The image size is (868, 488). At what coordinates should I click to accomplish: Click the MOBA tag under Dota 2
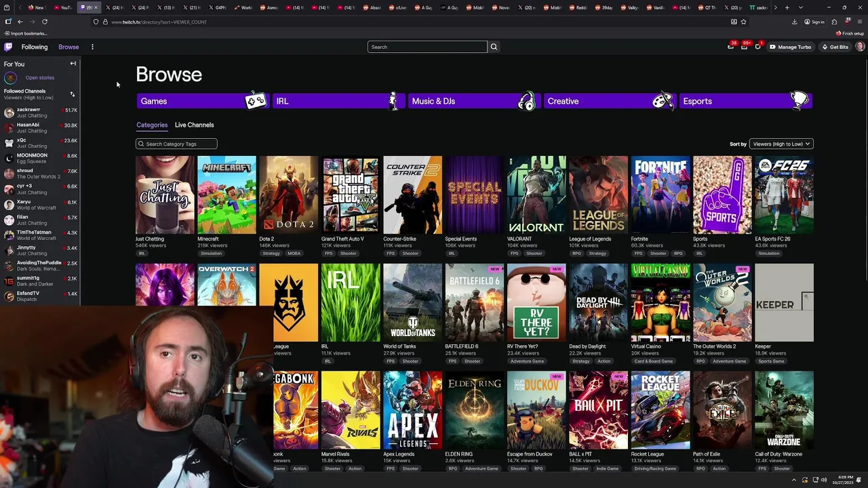(x=294, y=253)
